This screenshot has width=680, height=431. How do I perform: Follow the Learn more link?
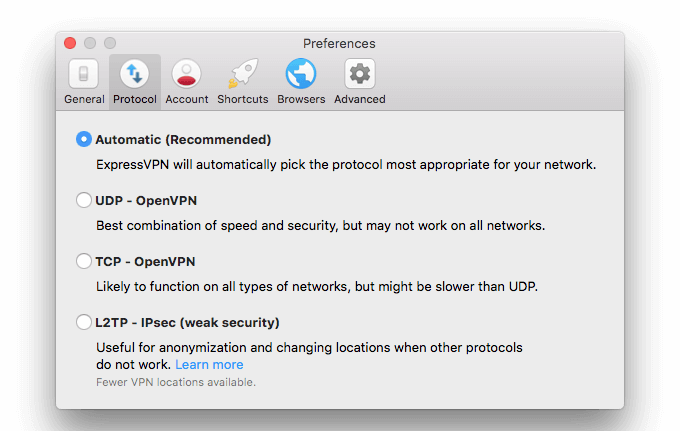209,365
